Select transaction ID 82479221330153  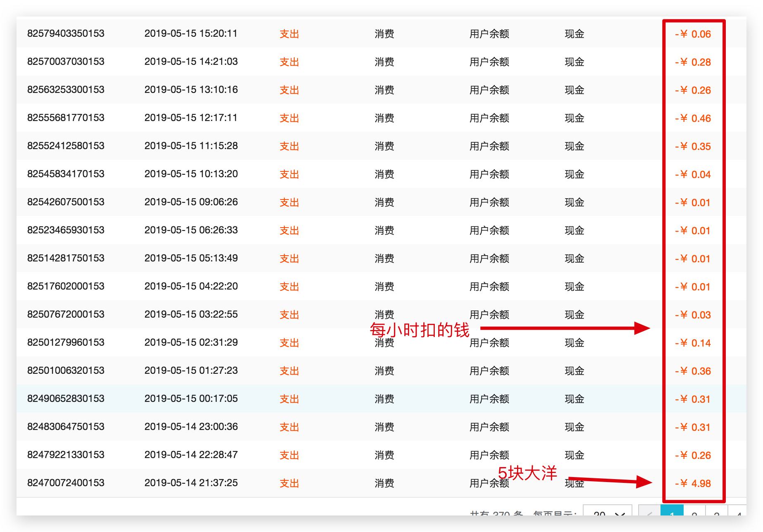(x=66, y=455)
